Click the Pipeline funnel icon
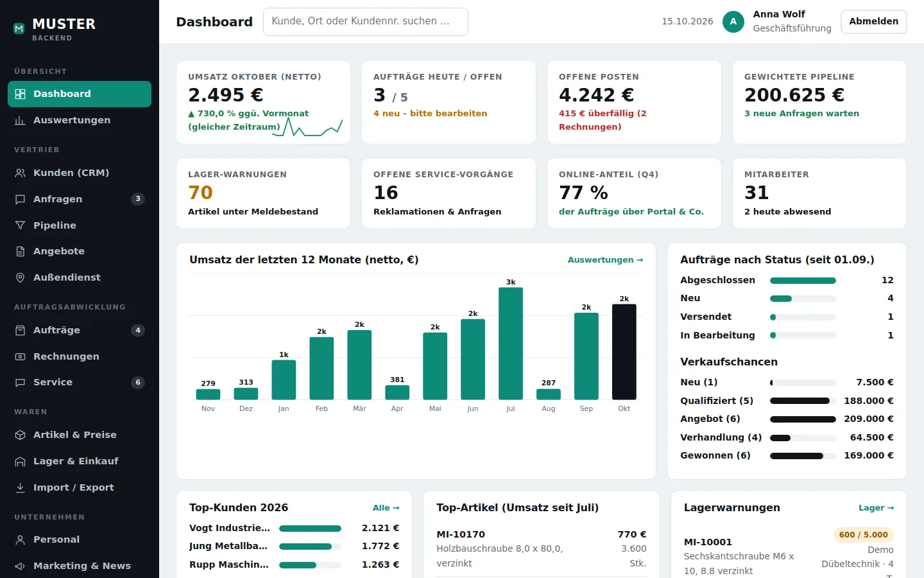This screenshot has width=924, height=578. (21, 225)
